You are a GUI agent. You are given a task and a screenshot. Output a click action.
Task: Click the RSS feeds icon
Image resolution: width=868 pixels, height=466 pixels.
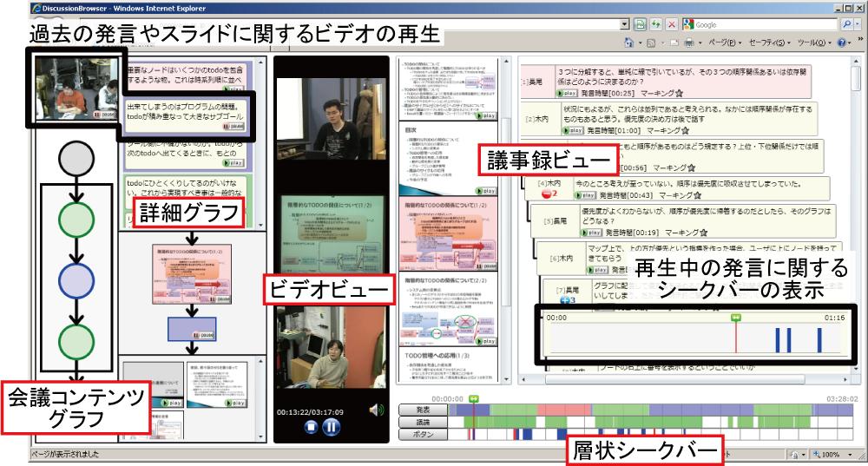(x=651, y=43)
